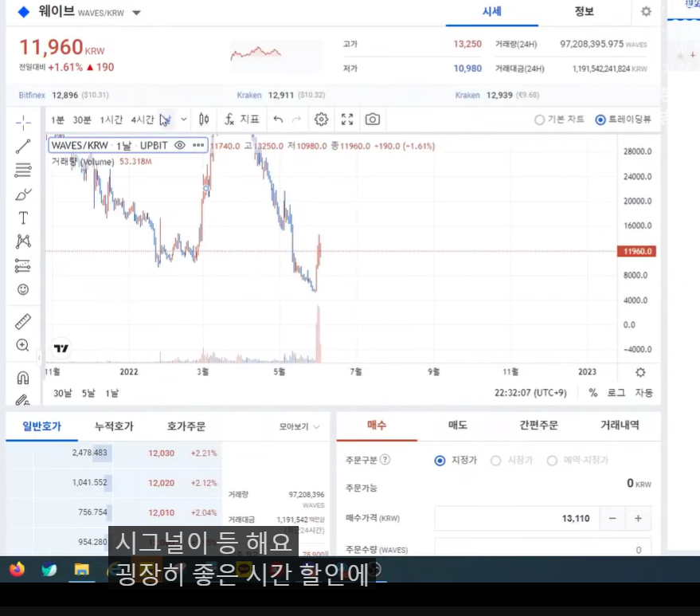700x616 pixels.
Task: Open indicators (지표) menu
Action: point(241,120)
